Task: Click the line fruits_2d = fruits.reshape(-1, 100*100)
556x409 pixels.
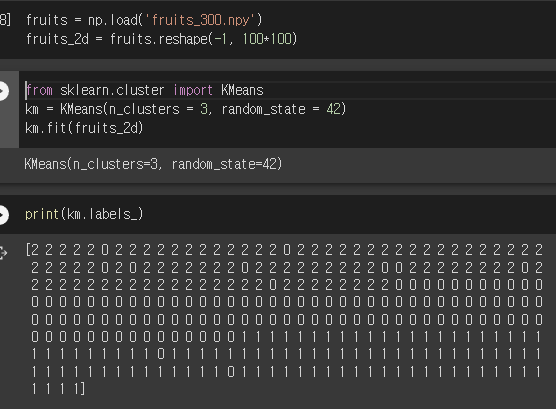Action: pos(161,39)
